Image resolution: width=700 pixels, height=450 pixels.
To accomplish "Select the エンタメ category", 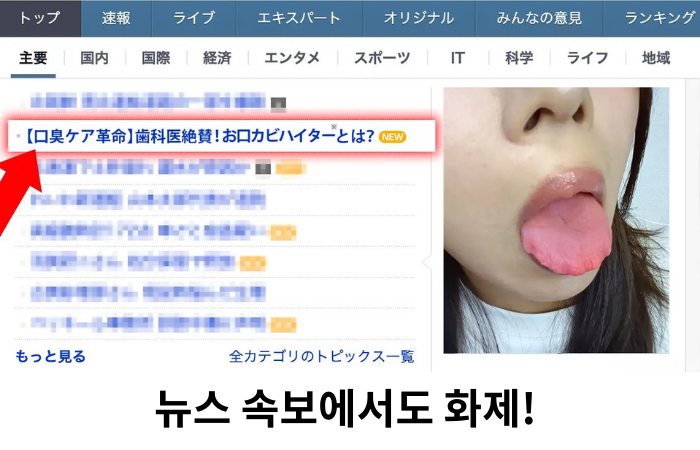I will tap(292, 58).
